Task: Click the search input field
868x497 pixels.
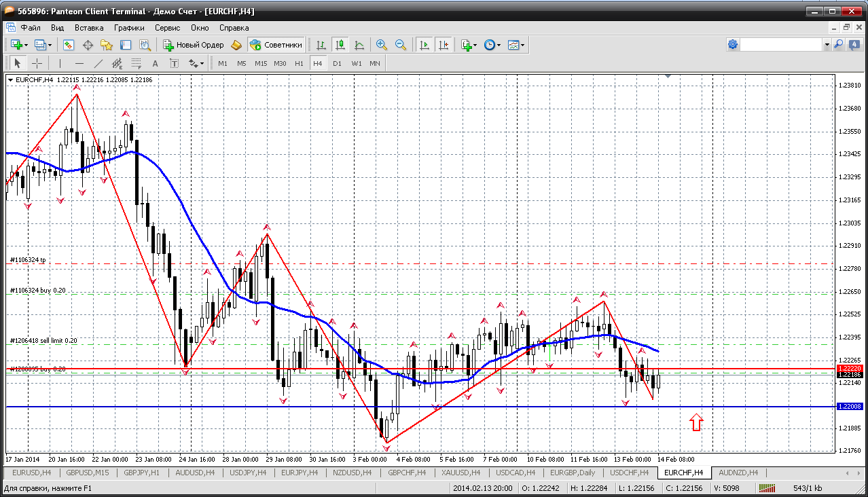Action: (782, 45)
